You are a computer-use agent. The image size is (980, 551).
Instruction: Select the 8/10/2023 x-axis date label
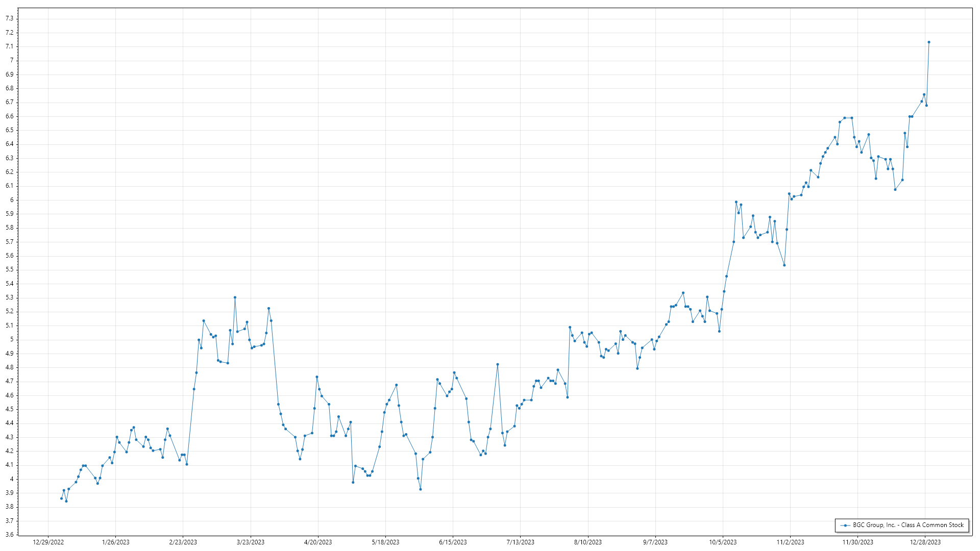(587, 542)
